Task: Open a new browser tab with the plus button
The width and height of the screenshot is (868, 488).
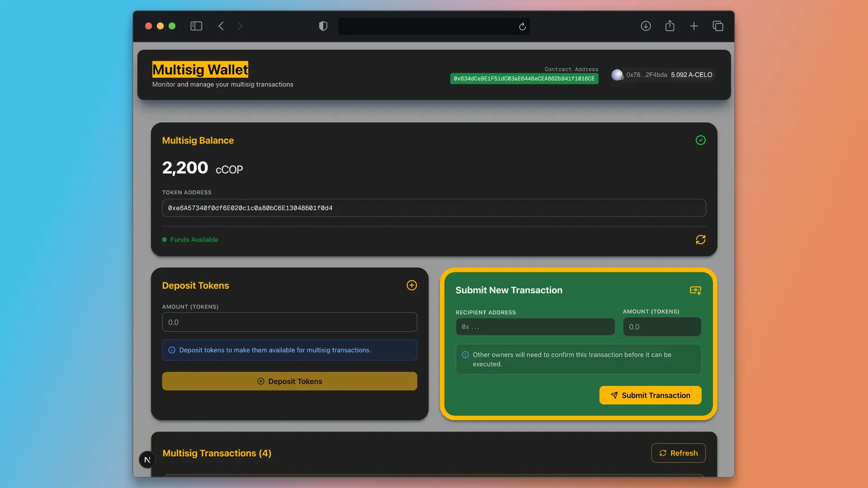Action: point(694,26)
